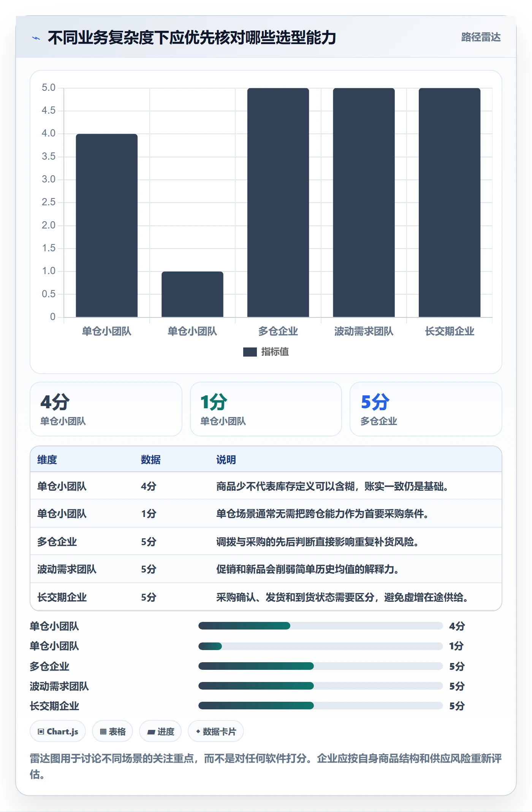532x812 pixels.
Task: Click the bar icon in the 进度 chip
Action: pos(151,732)
